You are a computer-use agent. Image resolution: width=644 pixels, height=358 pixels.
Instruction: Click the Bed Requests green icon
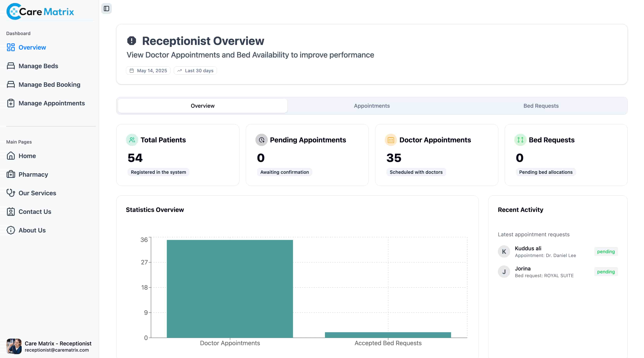tap(520, 140)
